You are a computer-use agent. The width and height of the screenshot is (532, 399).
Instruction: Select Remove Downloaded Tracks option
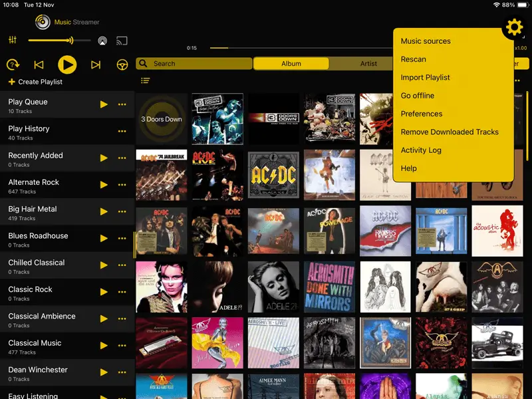tap(450, 132)
